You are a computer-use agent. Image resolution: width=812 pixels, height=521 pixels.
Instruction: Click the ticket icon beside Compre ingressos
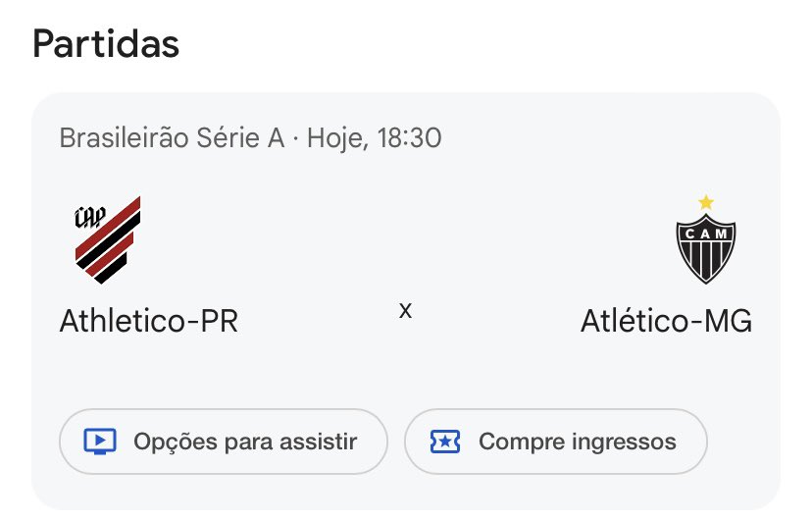[x=445, y=442]
